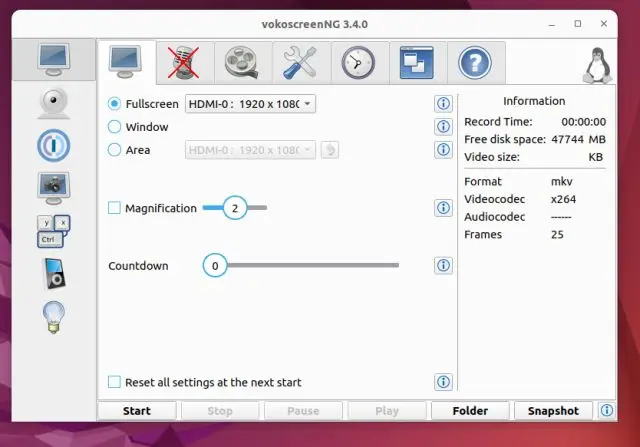Image resolution: width=640 pixels, height=447 pixels.
Task: Check Reset all settings at next start
Action: point(114,382)
